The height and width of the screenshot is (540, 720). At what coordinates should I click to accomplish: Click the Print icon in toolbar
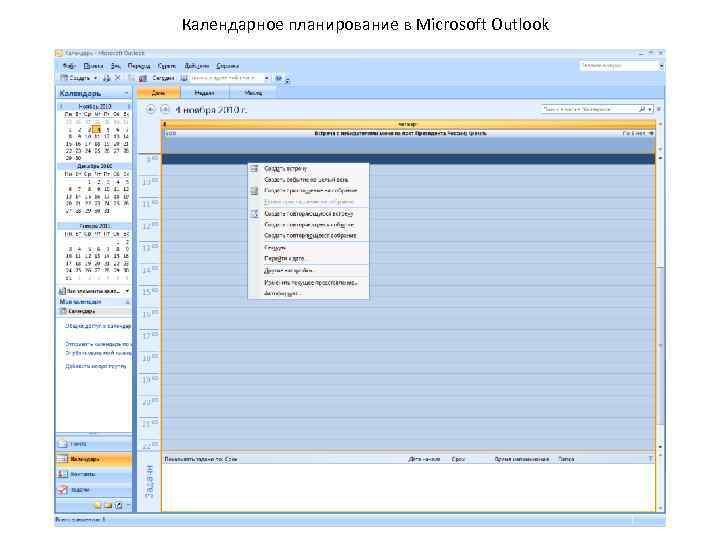click(107, 79)
